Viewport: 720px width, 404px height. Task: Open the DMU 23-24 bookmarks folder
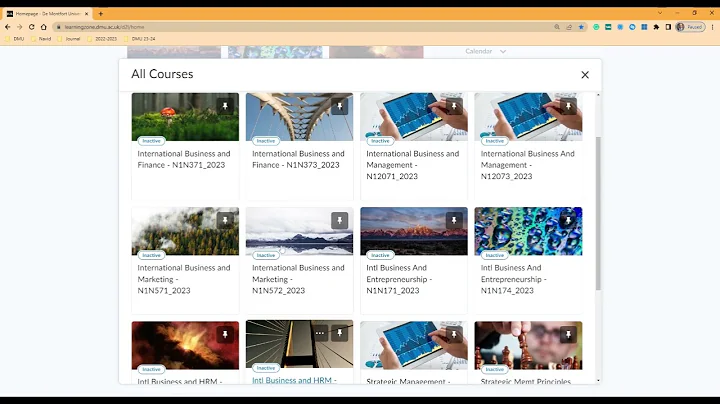coord(140,39)
